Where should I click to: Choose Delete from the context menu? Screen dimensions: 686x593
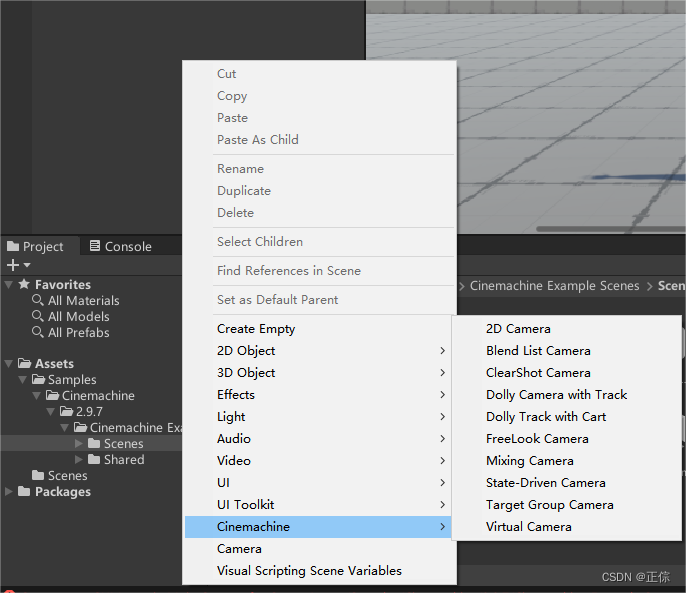point(319,213)
